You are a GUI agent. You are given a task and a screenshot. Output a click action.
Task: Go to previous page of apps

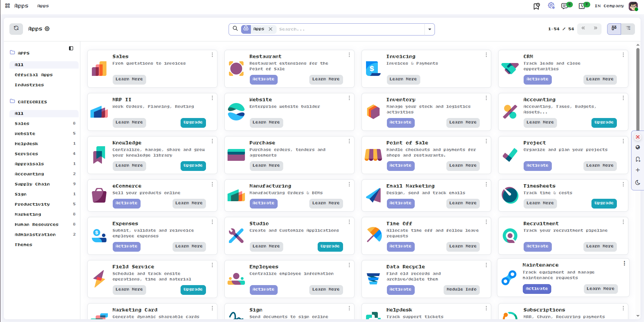point(583,29)
